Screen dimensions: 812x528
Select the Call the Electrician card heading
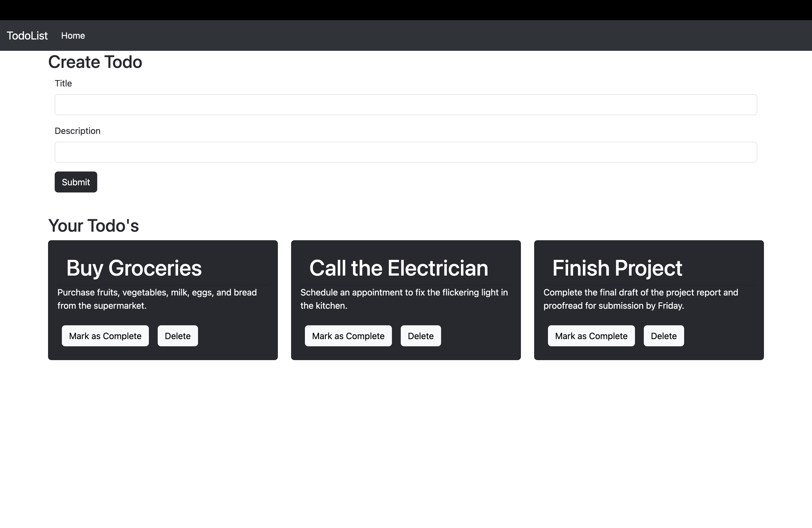[399, 268]
